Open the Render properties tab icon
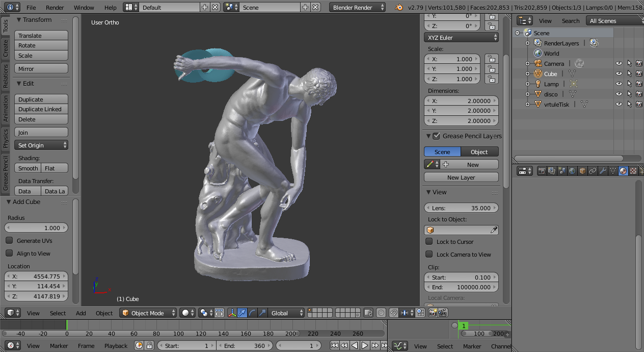644x352 pixels. coord(542,171)
